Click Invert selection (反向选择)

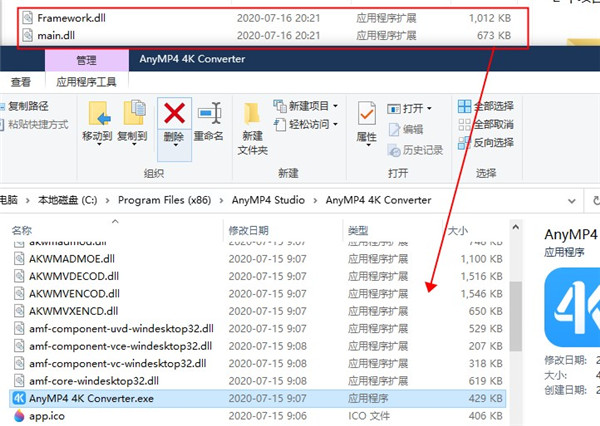486,143
